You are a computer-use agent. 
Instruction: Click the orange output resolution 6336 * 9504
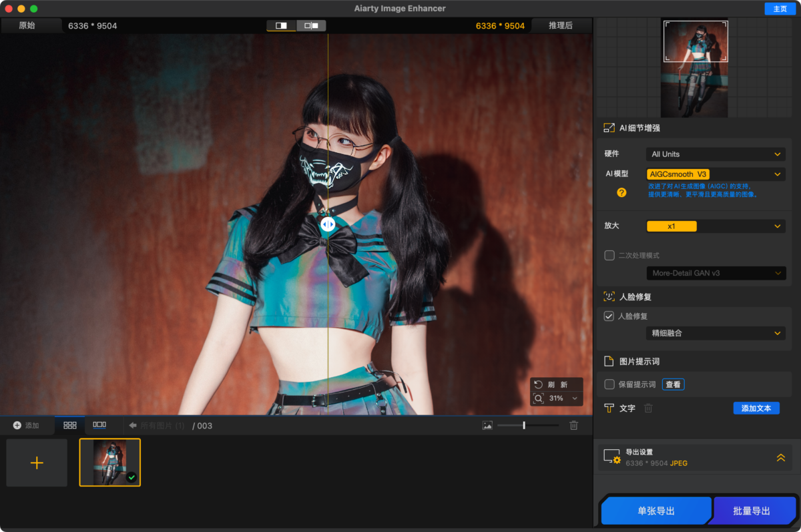[500, 26]
